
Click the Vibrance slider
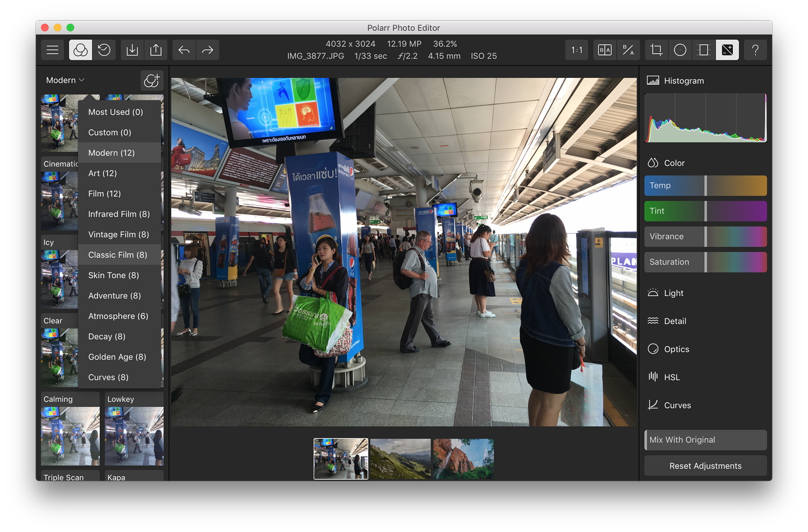(x=705, y=237)
